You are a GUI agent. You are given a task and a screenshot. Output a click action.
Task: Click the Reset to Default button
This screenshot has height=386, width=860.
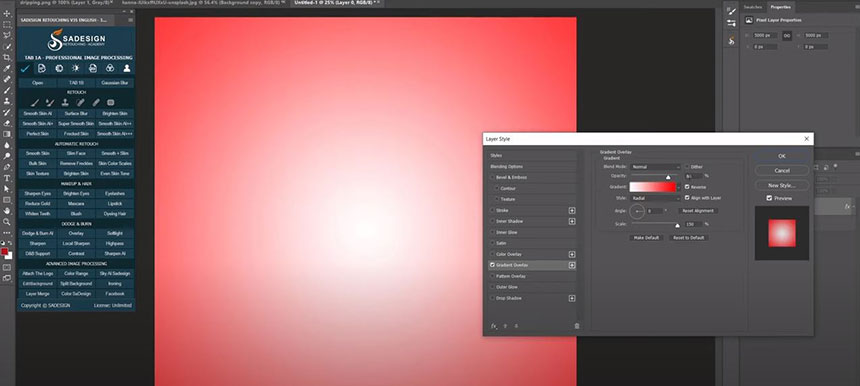point(688,238)
